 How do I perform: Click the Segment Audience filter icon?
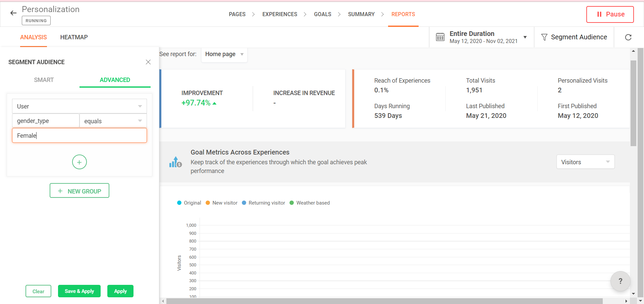544,37
